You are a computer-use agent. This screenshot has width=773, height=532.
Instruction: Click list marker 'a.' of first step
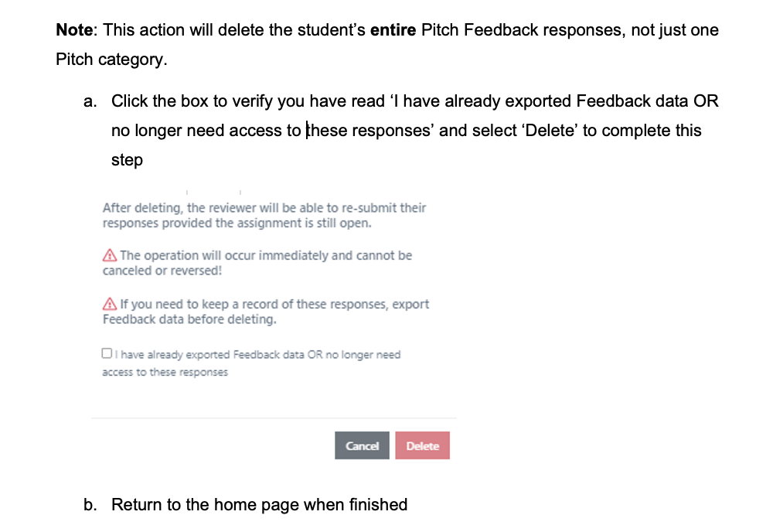tap(90, 101)
